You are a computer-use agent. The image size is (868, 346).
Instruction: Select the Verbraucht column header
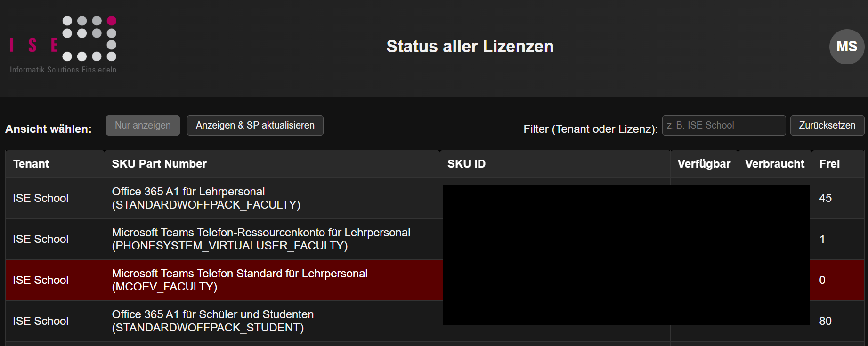(x=775, y=164)
